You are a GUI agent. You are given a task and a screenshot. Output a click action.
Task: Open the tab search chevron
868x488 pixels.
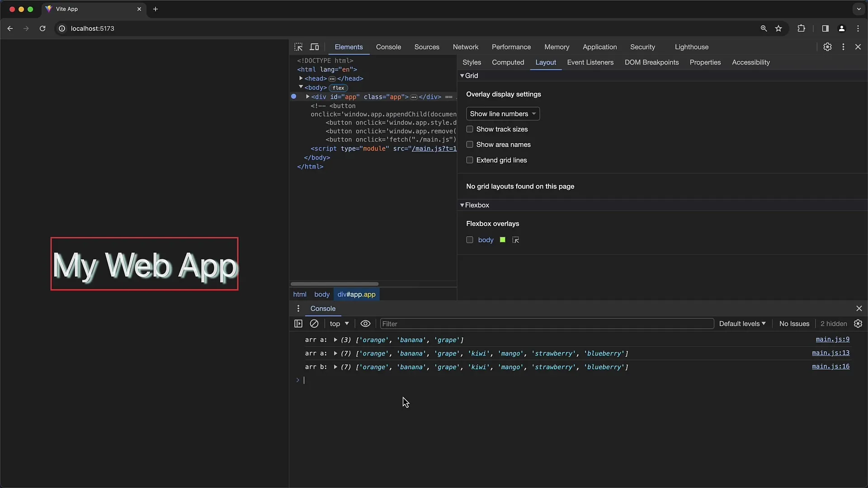(859, 9)
